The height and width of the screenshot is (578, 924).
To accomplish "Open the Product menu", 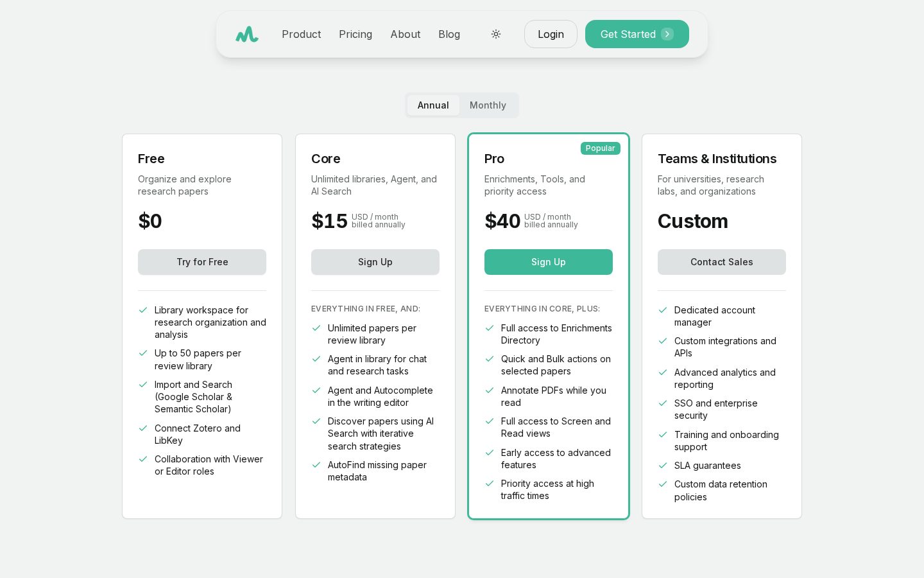I will click(301, 34).
